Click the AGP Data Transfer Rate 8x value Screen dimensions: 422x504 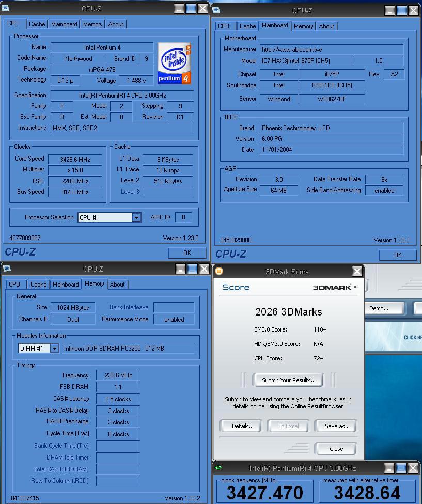(x=384, y=179)
